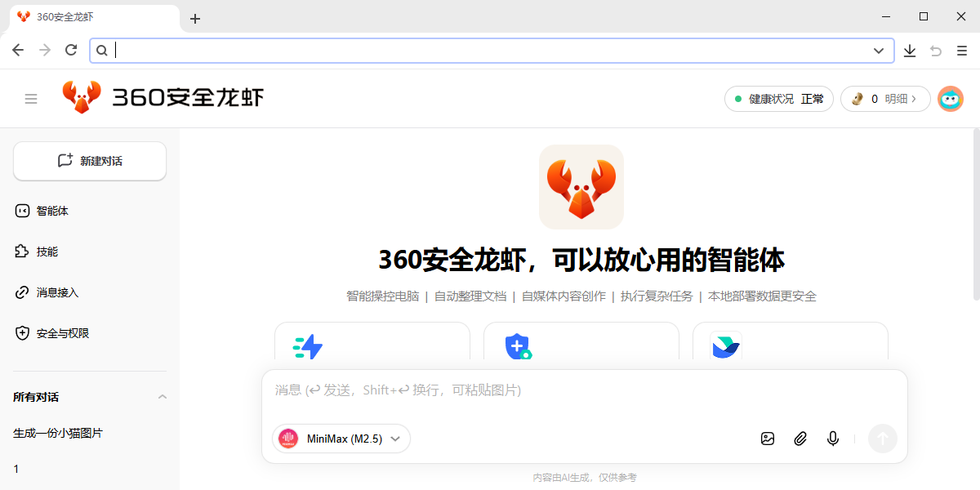980x490 pixels.
Task: Open the browser main menu icon
Action: (962, 51)
